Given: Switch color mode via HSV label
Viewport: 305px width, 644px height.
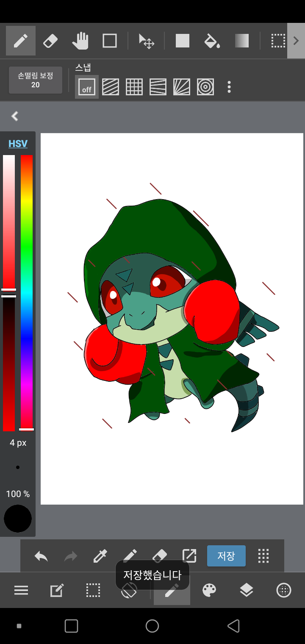Looking at the screenshot, I should pos(18,144).
